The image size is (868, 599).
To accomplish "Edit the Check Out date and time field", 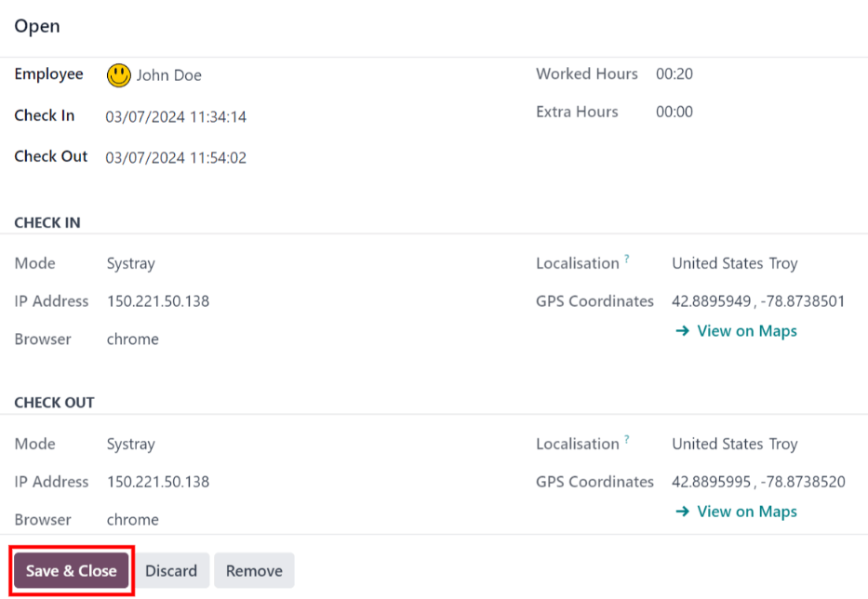I will 176,158.
